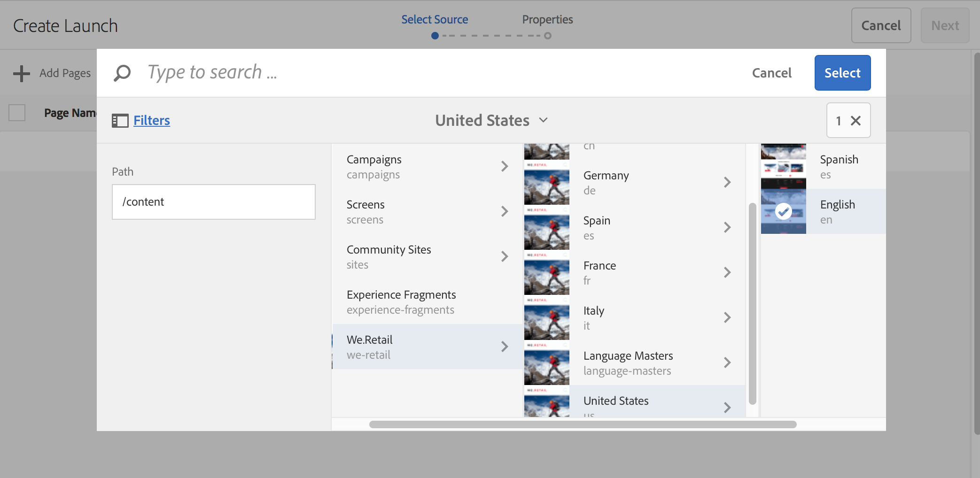Click the Filters link
The image size is (980, 478).
tap(152, 121)
